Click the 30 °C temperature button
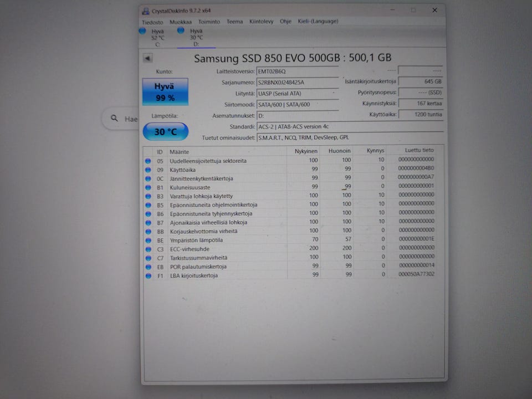 pos(165,132)
